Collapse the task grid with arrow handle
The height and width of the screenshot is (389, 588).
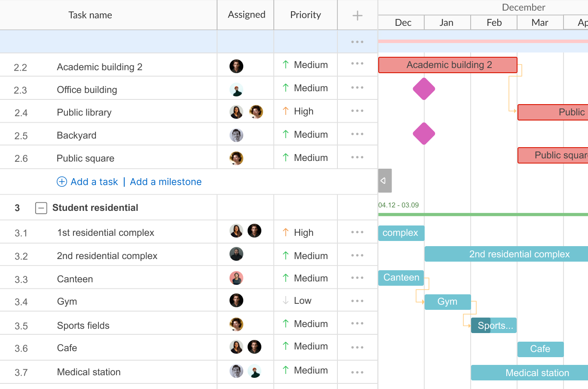click(x=385, y=181)
